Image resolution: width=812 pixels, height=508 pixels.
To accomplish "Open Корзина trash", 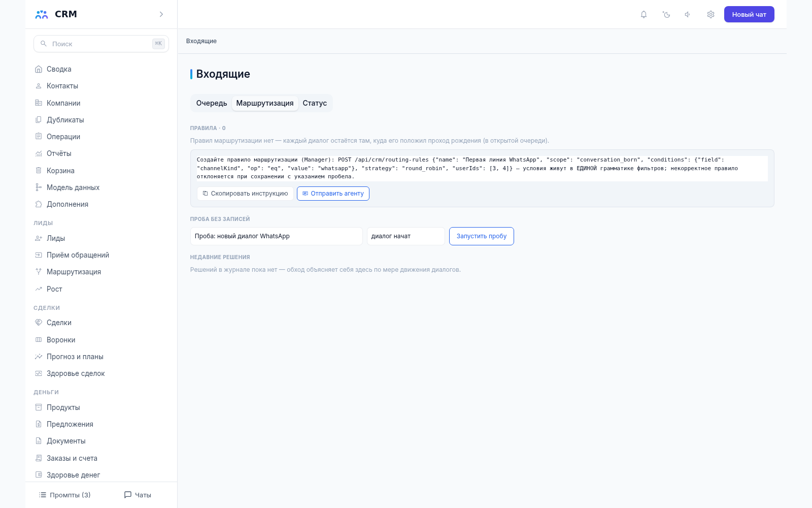I will (101, 171).
